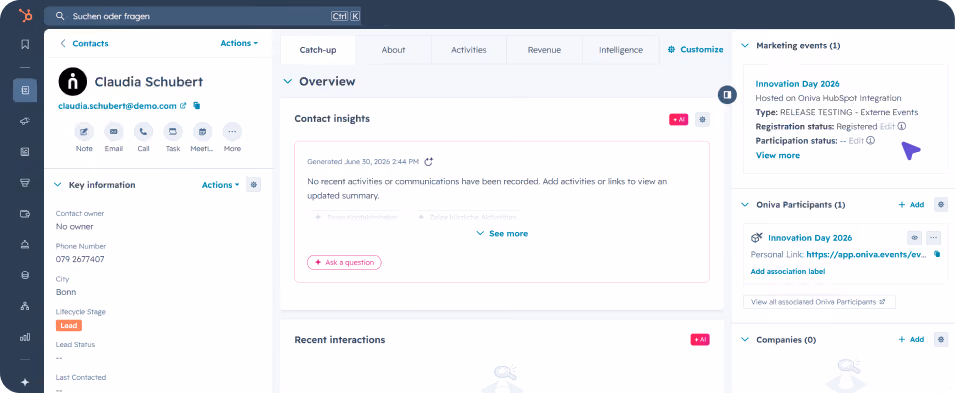Select the Catch-up tab
Viewport: 955px width, 393px height.
click(318, 50)
